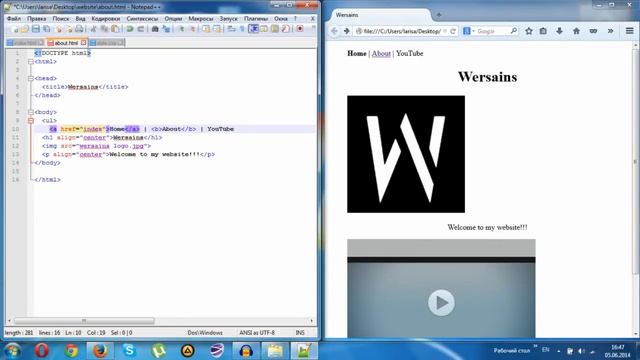Collapse the ul fold marker on line 9
The image size is (640, 360).
pos(31,120)
